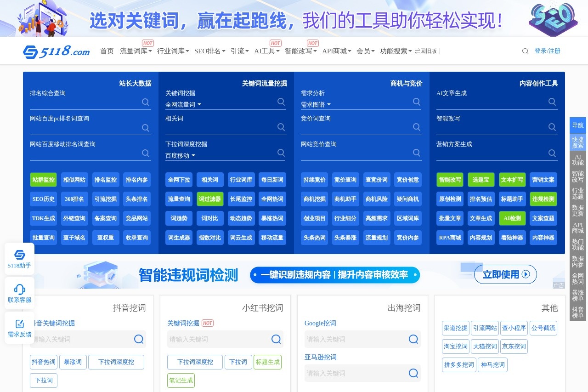Screen dimensions: 588x392
Task: Click the header search magnifier icon
Action: pos(525,51)
